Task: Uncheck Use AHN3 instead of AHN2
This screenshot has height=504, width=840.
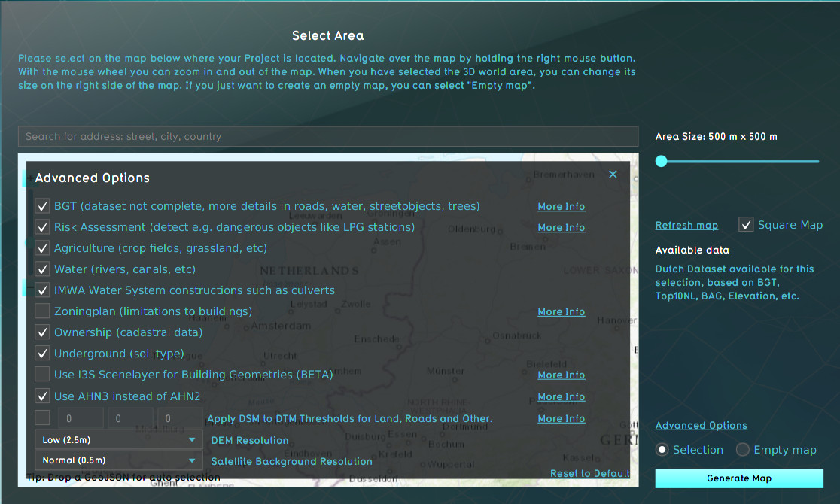Action: tap(42, 396)
